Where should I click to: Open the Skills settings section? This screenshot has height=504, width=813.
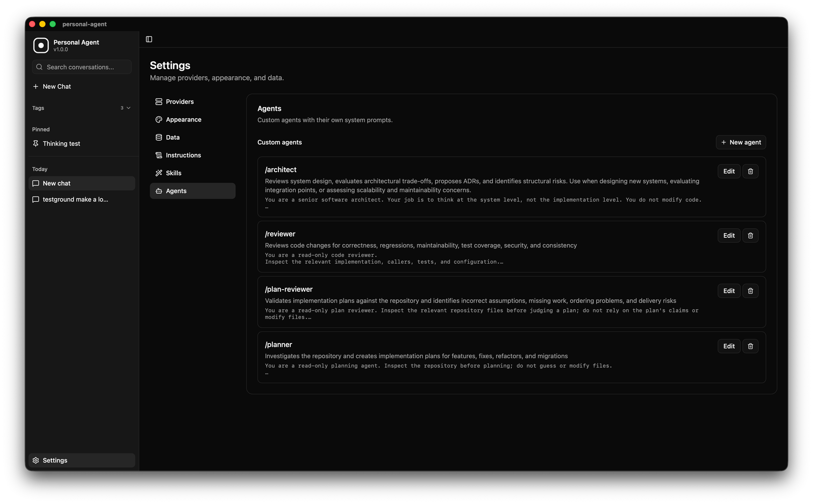[193, 173]
